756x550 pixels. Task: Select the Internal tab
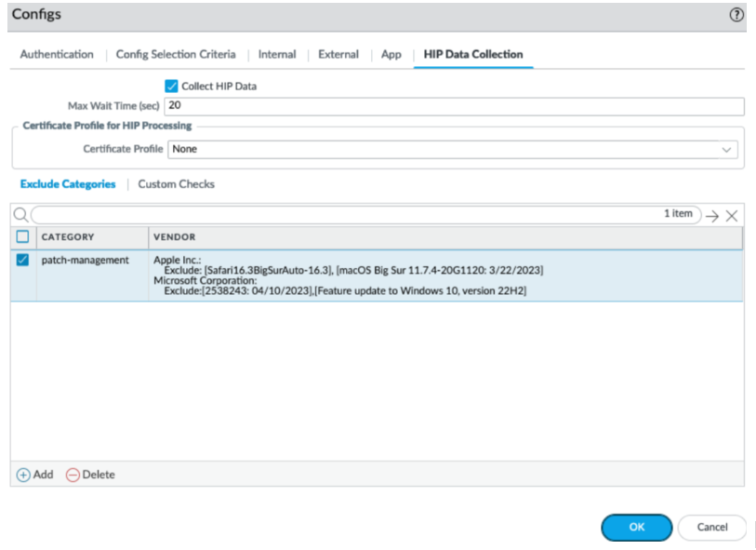click(276, 54)
